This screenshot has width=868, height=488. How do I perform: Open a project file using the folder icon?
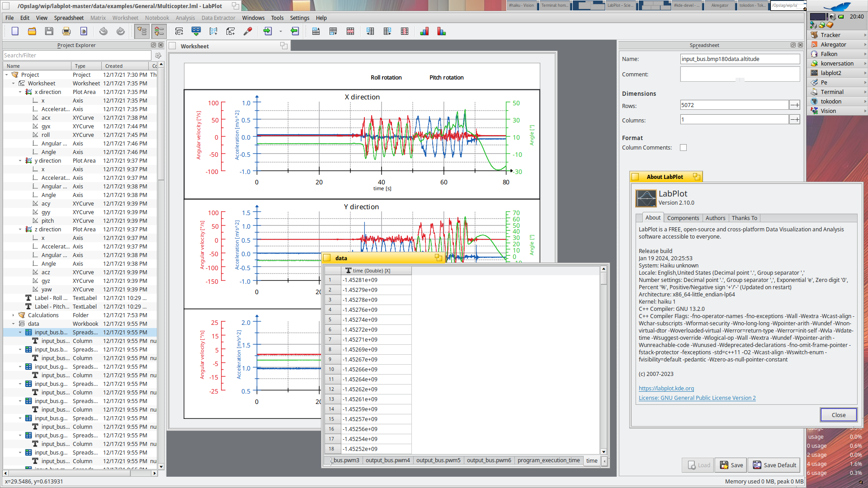tap(32, 31)
